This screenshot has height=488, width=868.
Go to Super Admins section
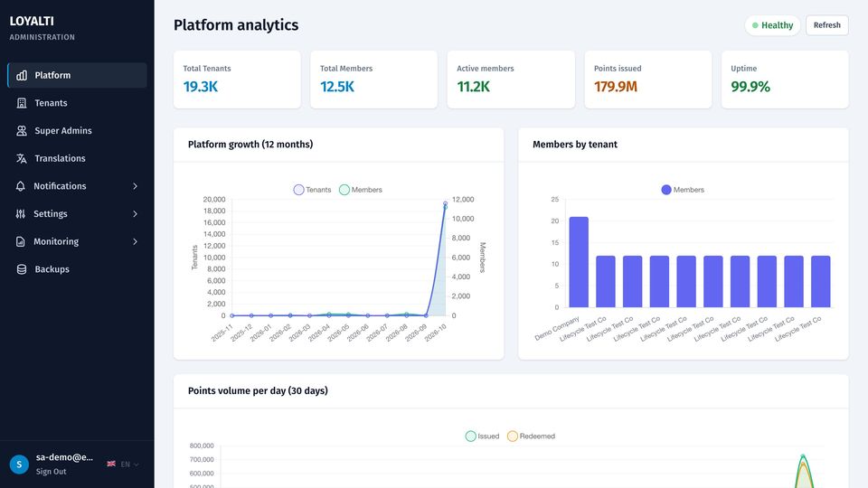(x=77, y=130)
